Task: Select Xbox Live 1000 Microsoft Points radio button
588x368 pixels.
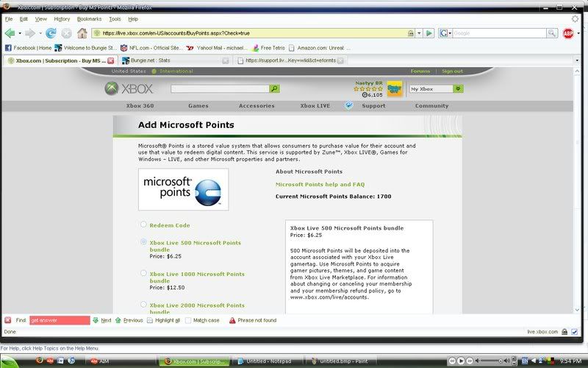Action: pos(143,273)
